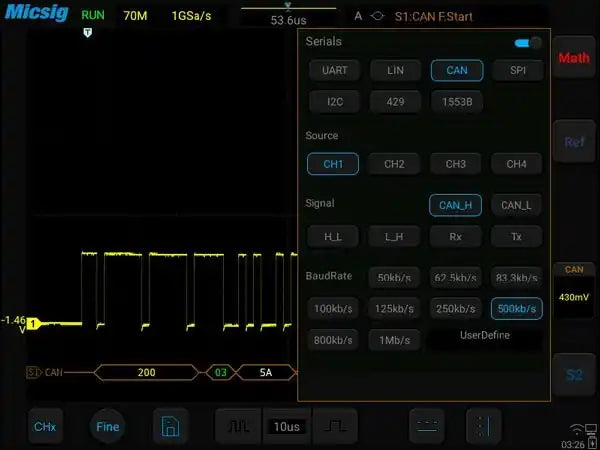Select the UART protocol button

[x=333, y=70]
